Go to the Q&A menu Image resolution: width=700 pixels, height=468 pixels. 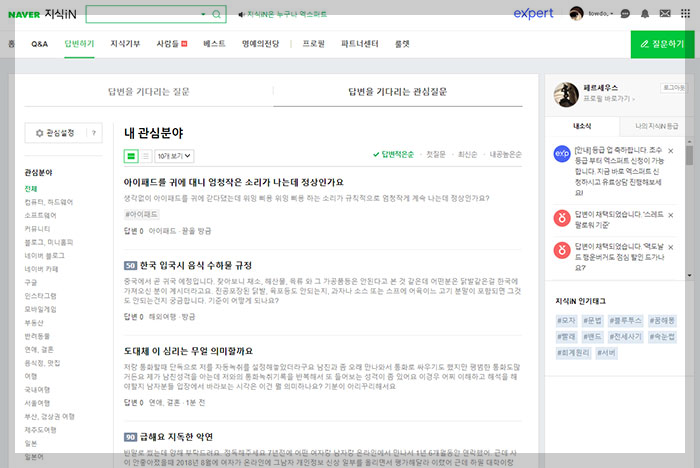39,44
